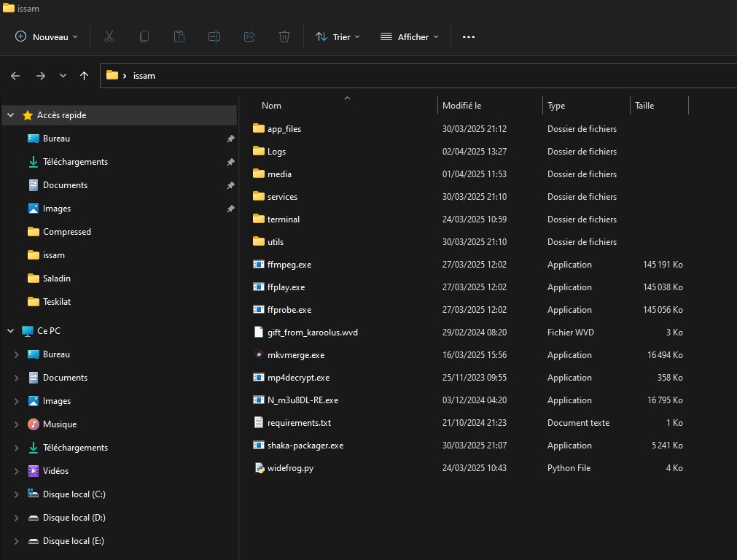Select the widefrog.py file

click(x=290, y=468)
